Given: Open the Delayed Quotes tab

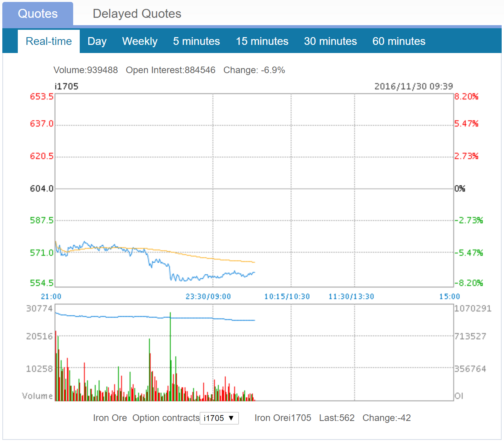Looking at the screenshot, I should [137, 14].
